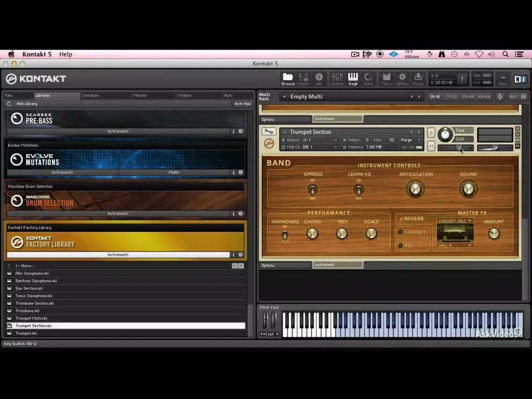Close the Horns folder browser list
This screenshot has height=399, width=532.
point(241,266)
